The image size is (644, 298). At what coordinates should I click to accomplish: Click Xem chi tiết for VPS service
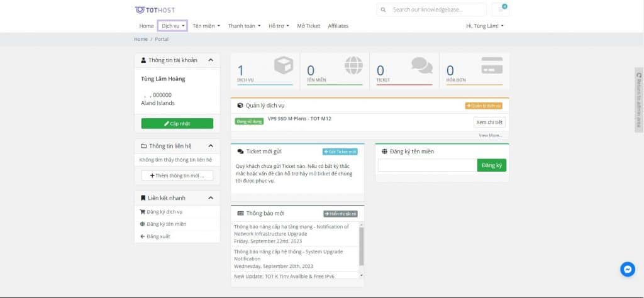tap(489, 123)
